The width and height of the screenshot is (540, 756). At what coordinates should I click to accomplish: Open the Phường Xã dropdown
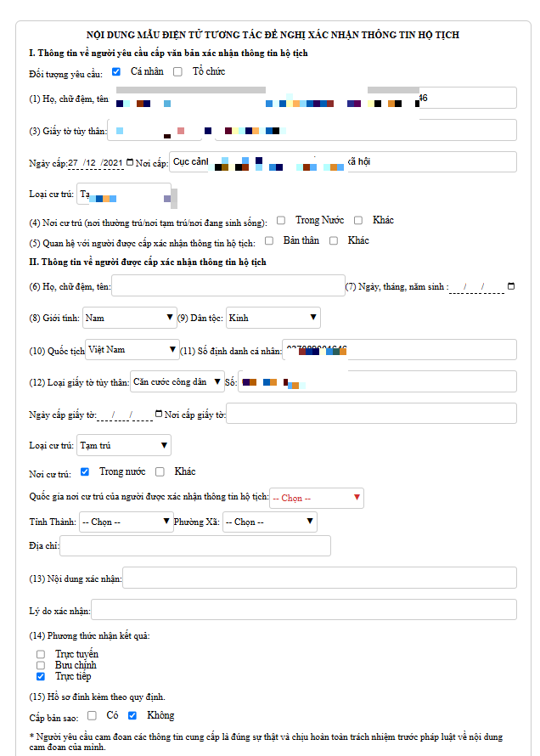pyautogui.click(x=270, y=522)
